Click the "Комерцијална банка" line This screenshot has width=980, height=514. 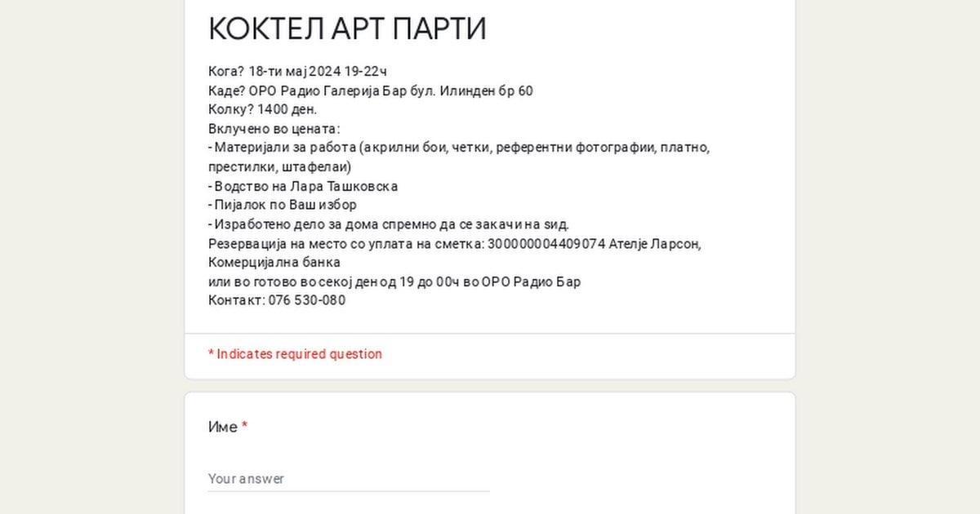(274, 263)
